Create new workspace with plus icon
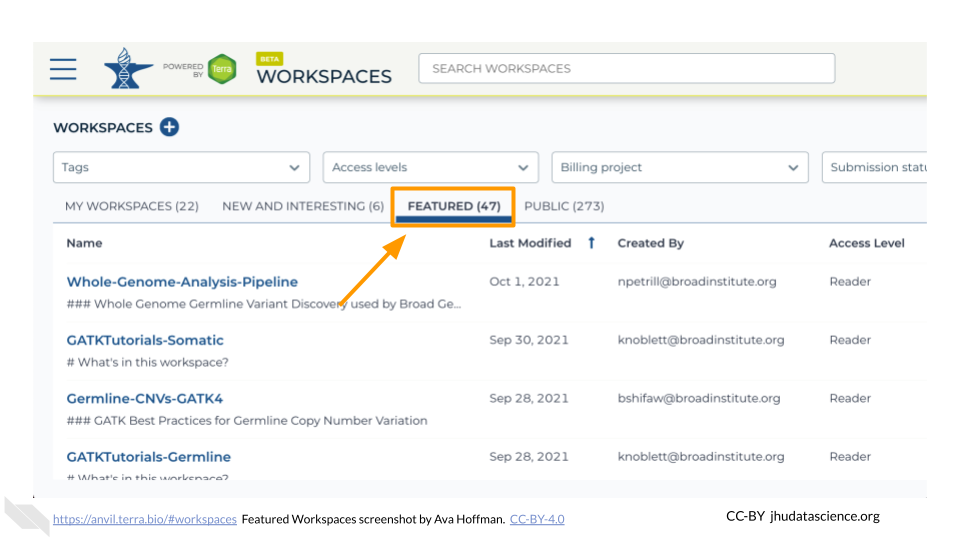The image size is (960, 540). coord(170,127)
